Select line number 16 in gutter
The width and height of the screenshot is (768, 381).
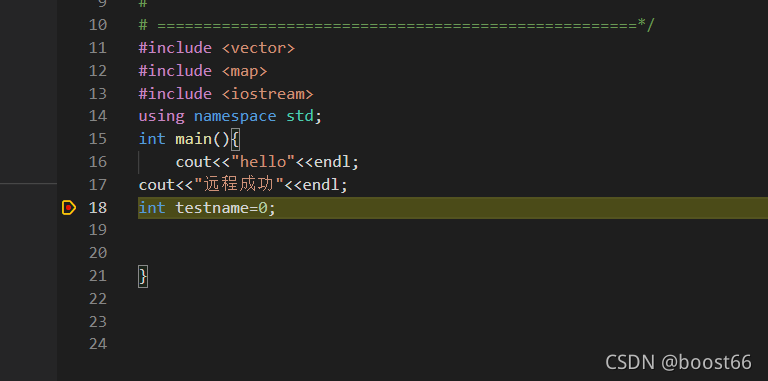[x=98, y=162]
